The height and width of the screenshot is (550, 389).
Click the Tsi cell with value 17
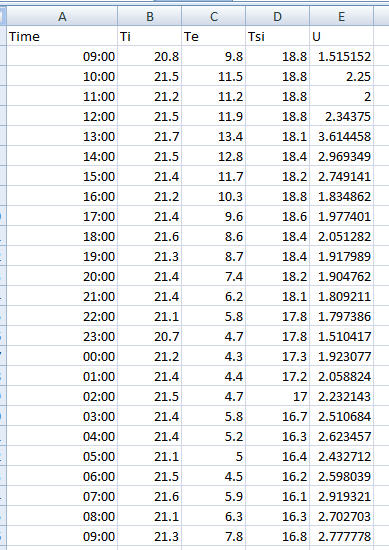pos(277,396)
